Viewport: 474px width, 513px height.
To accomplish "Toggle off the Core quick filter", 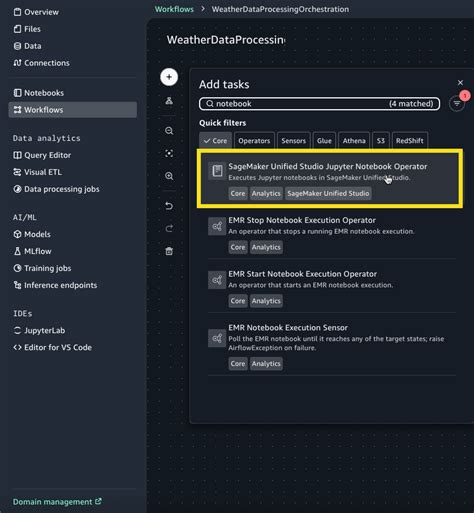I will tap(215, 141).
